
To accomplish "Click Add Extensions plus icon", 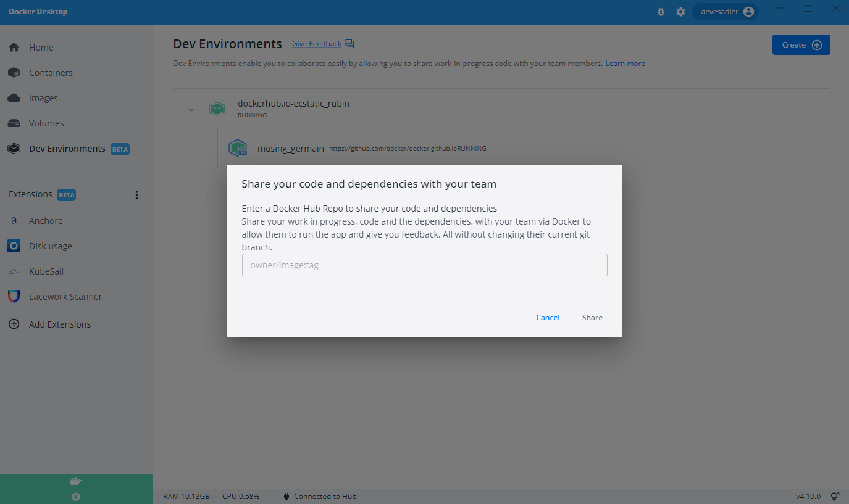I will 14,324.
